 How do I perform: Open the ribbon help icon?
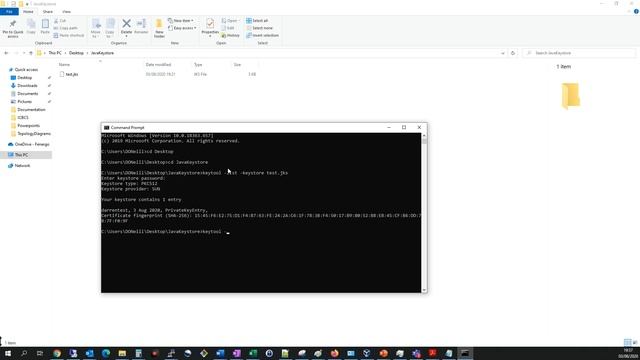[636, 11]
